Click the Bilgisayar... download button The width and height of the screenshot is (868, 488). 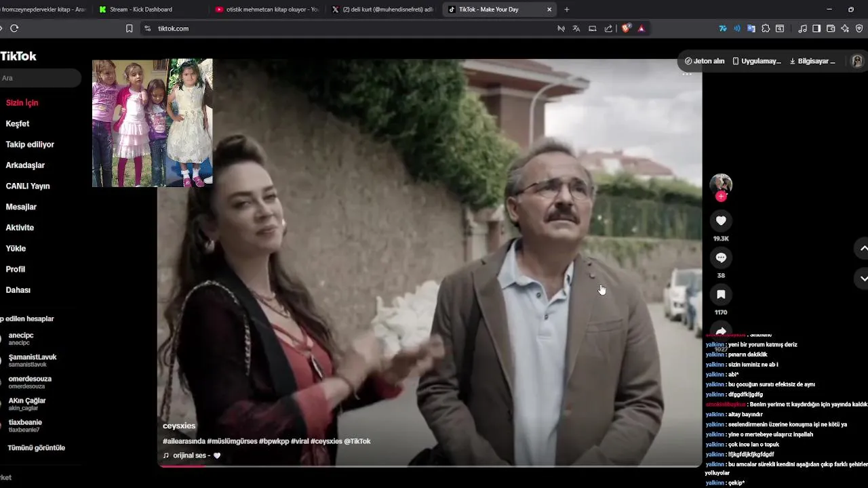click(x=812, y=61)
